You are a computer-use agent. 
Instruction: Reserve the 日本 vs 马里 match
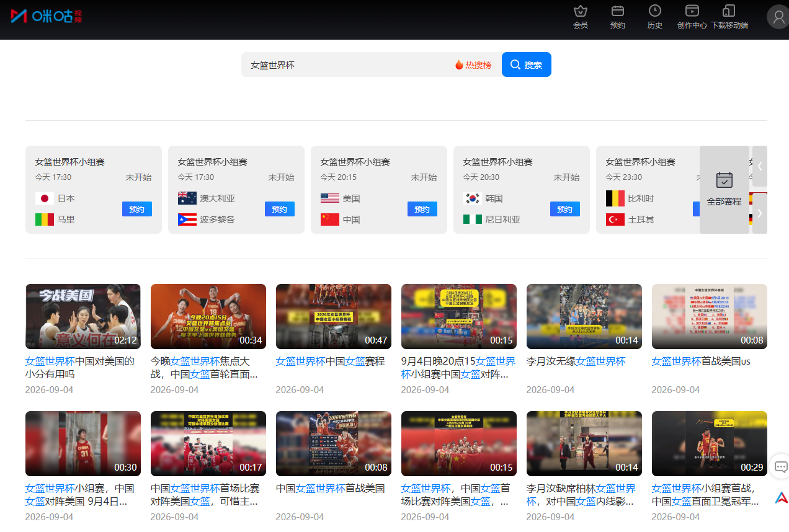[x=137, y=209]
